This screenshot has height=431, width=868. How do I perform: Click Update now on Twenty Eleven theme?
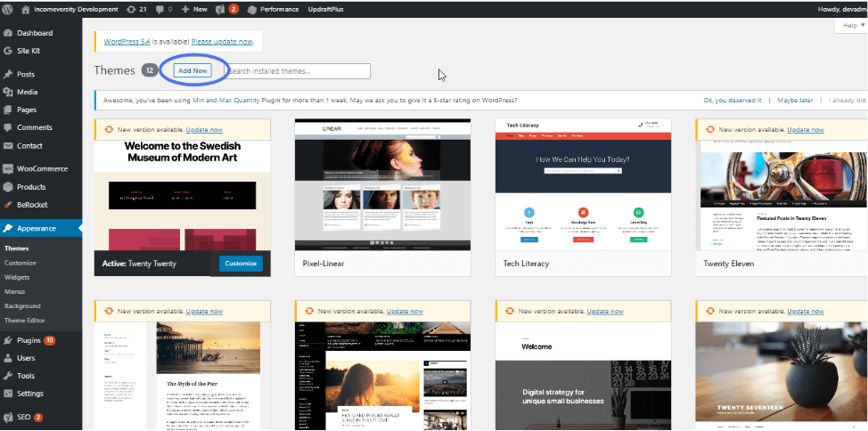[x=806, y=129]
